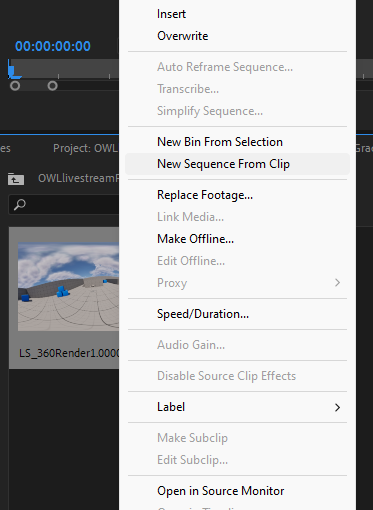Choose Insert from the context menu

171,14
